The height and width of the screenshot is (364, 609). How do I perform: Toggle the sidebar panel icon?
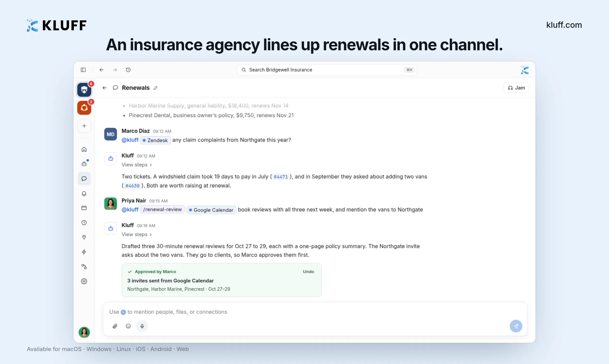83,70
